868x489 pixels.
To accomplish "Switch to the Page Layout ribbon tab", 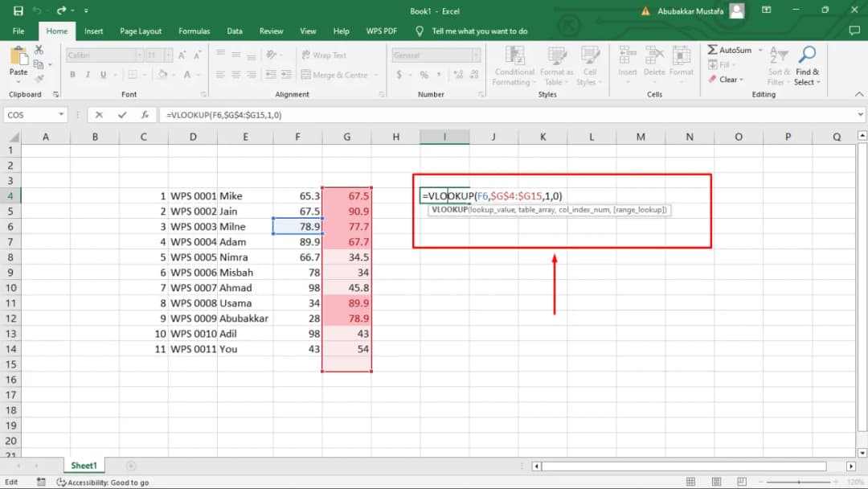I will click(141, 31).
